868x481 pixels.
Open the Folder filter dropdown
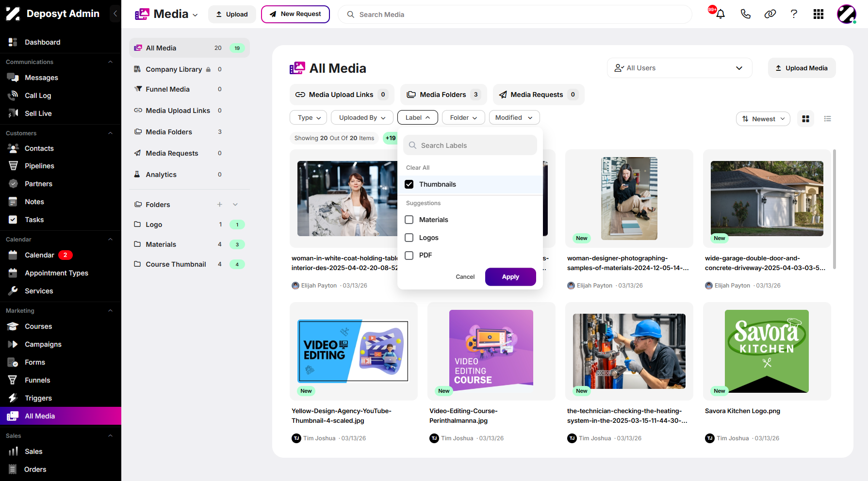(x=463, y=117)
